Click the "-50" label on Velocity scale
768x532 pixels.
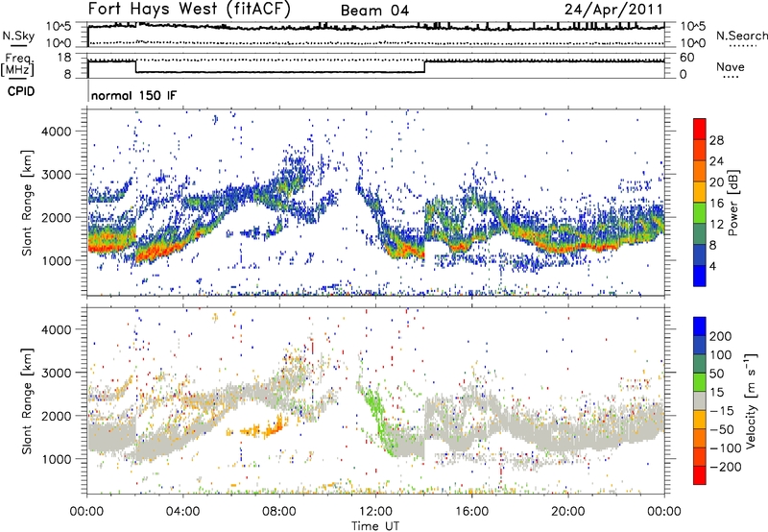722,430
